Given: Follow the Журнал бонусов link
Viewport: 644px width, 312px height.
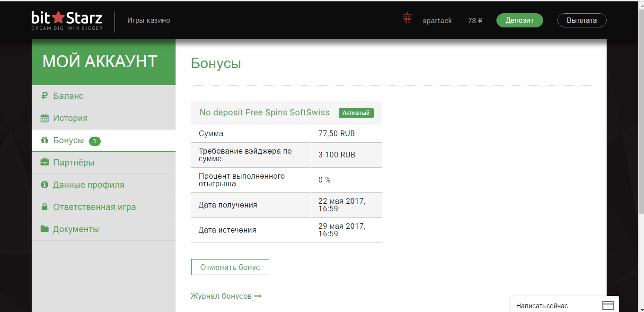Looking at the screenshot, I should point(226,296).
